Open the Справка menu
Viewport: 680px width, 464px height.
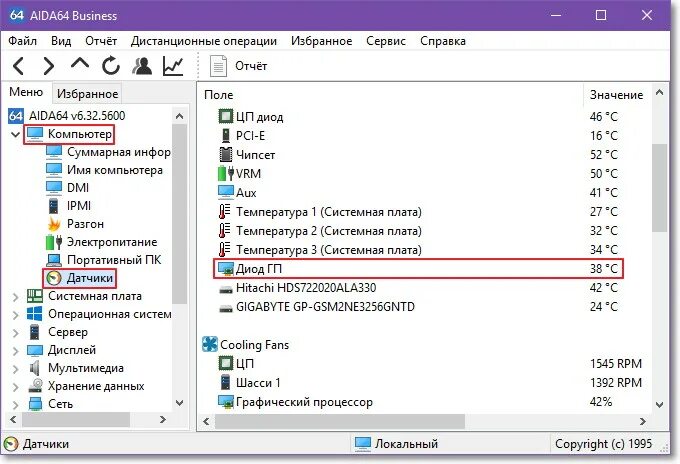click(x=443, y=41)
